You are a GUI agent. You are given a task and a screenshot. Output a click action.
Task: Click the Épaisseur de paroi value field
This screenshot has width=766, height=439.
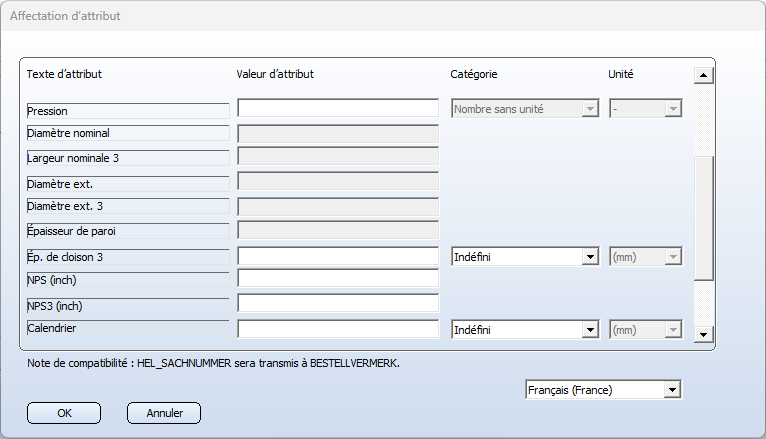(338, 231)
